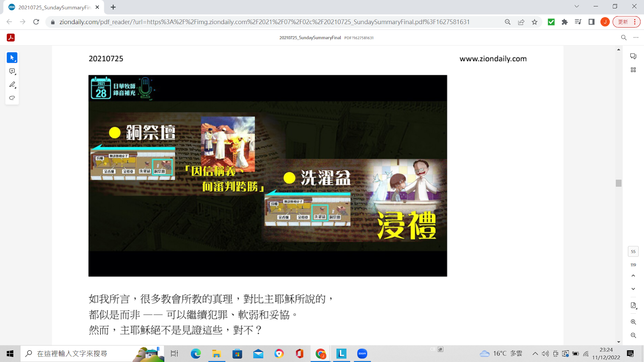The image size is (644, 362).
Task: Open the PDF viewer more options menu
Action: (636, 37)
